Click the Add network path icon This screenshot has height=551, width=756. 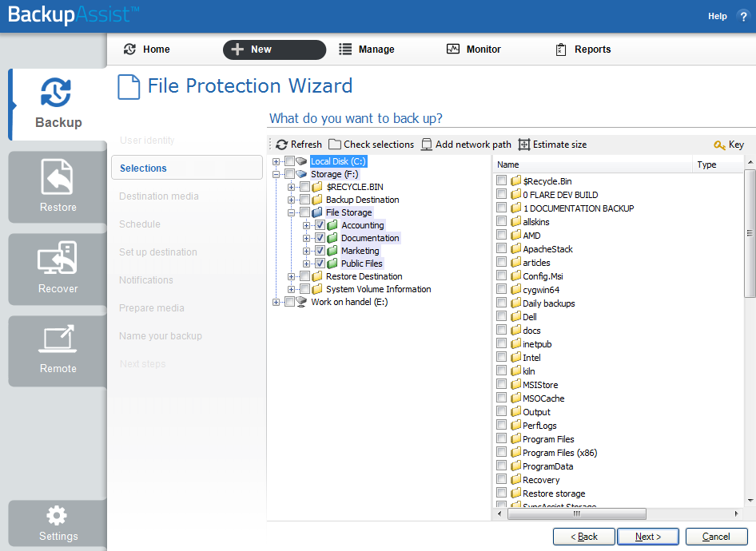[x=427, y=145]
